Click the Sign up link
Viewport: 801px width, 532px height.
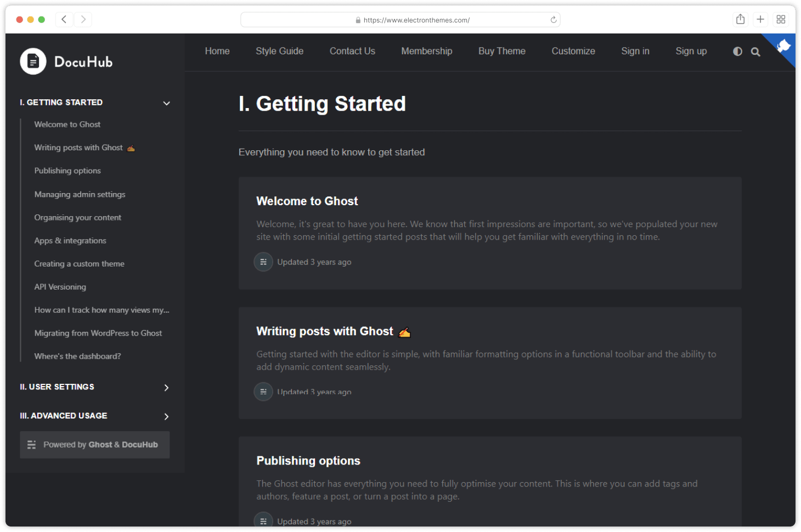point(691,51)
